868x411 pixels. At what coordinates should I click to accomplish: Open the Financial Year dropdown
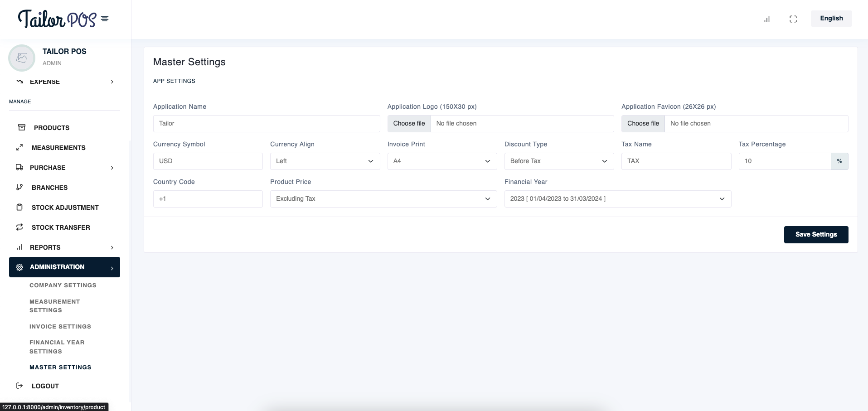pos(617,199)
